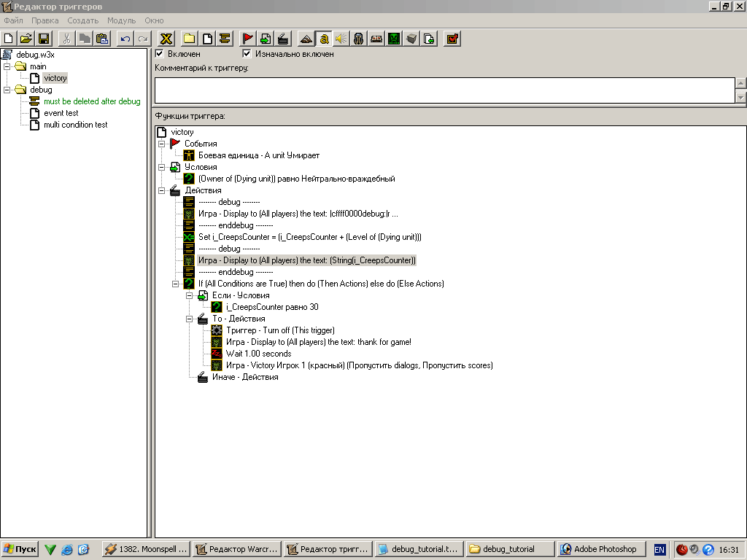This screenshot has height=560, width=747.
Task: Click the Paste icon in toolbar
Action: point(101,39)
